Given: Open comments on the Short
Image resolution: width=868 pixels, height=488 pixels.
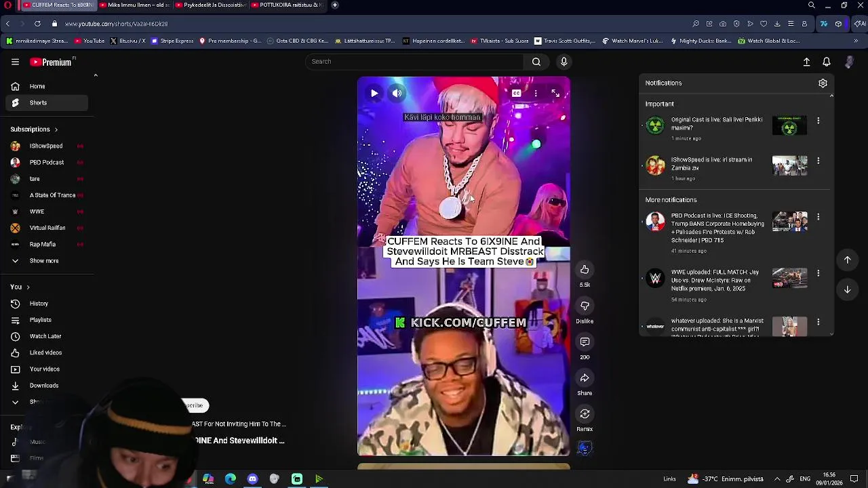Looking at the screenshot, I should (585, 342).
